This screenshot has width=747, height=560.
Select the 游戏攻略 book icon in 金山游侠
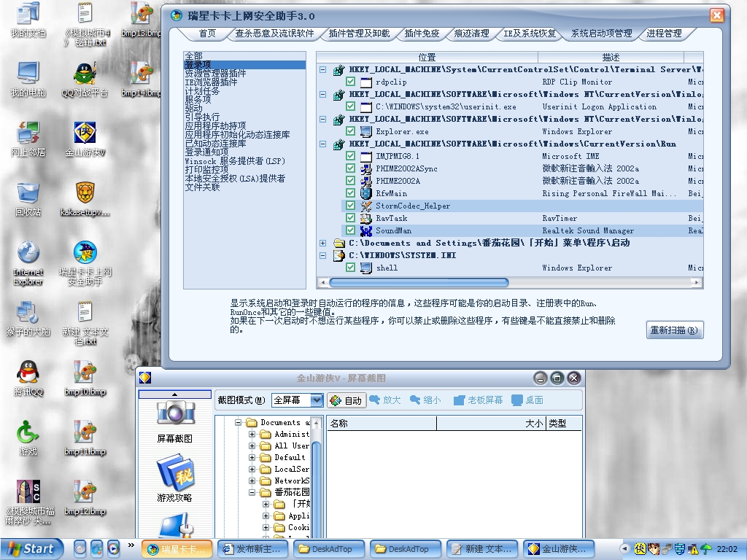coord(175,472)
